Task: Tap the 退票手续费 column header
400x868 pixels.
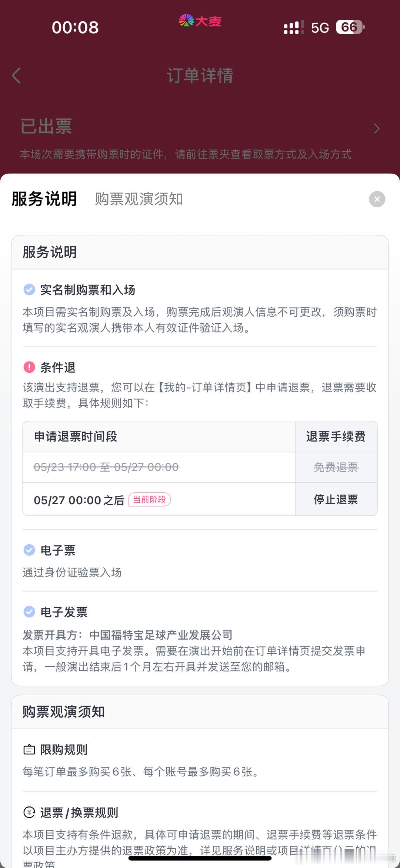Action: [336, 436]
